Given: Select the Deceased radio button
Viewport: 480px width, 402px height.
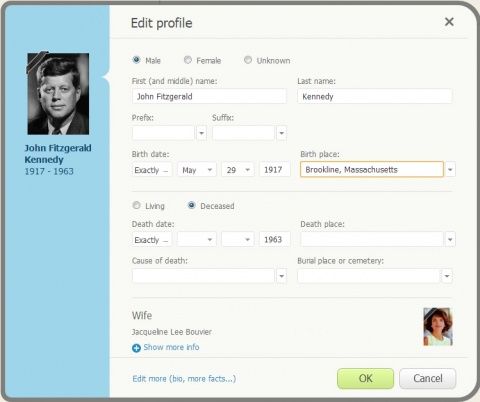Looking at the screenshot, I should (191, 205).
